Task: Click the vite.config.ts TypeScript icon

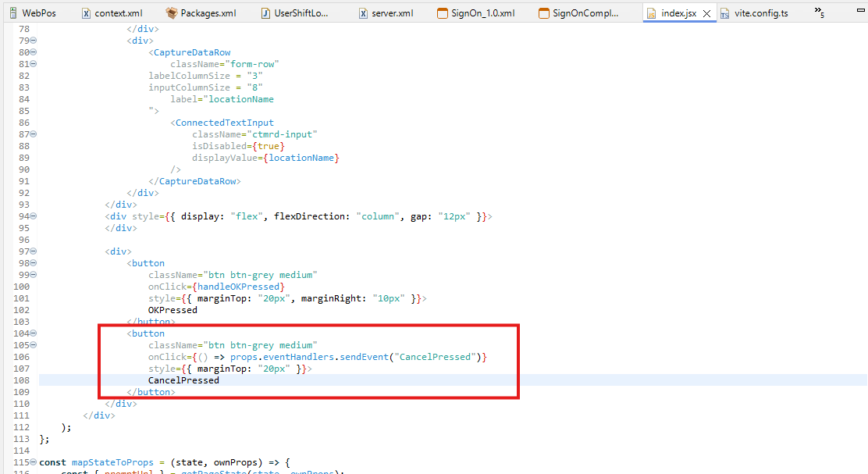Action: pyautogui.click(x=725, y=13)
